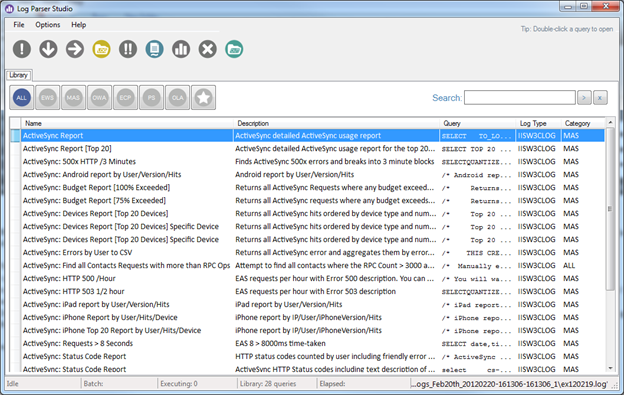
Task: Click the down arrow toolbar icon
Action: tap(48, 49)
